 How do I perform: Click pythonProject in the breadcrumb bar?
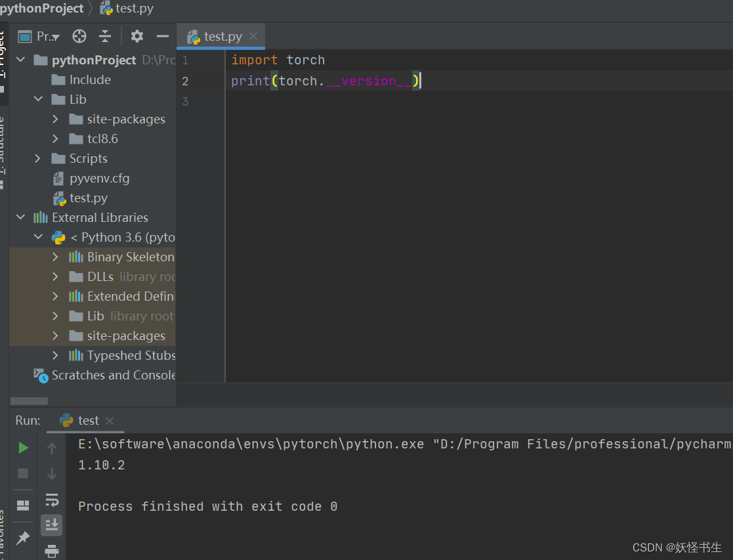(x=41, y=9)
